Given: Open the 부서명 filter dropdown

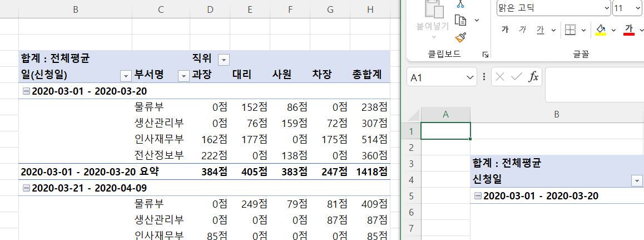Looking at the screenshot, I should click(183, 76).
